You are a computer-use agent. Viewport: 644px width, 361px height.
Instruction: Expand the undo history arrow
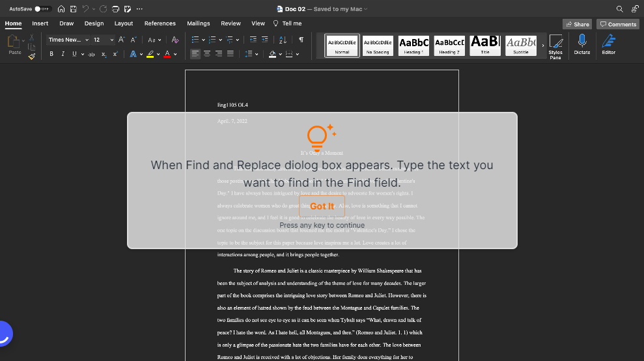tap(94, 8)
